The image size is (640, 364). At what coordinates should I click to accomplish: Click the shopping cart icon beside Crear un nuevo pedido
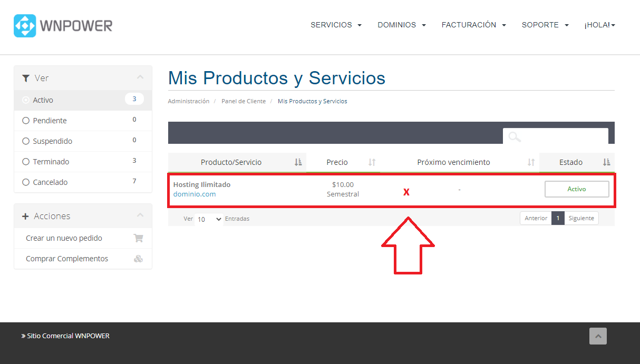138,238
